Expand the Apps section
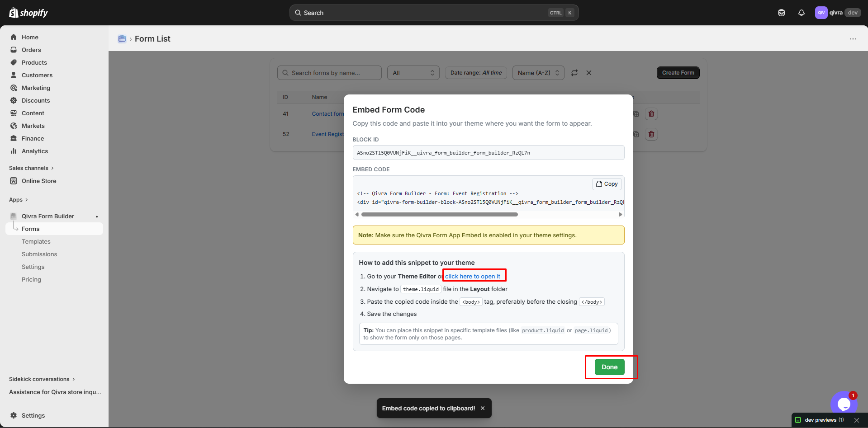Viewport: 868px width, 428px height. 19,200
